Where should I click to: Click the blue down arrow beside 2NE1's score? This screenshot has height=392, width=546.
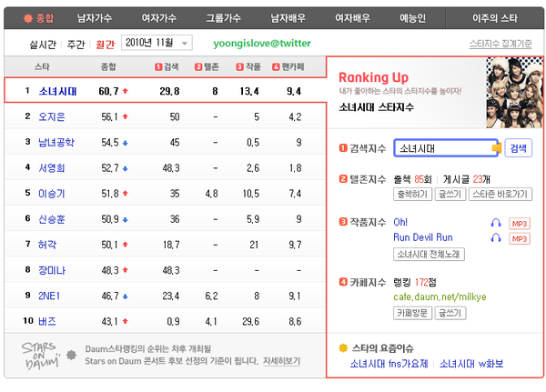[x=126, y=297]
